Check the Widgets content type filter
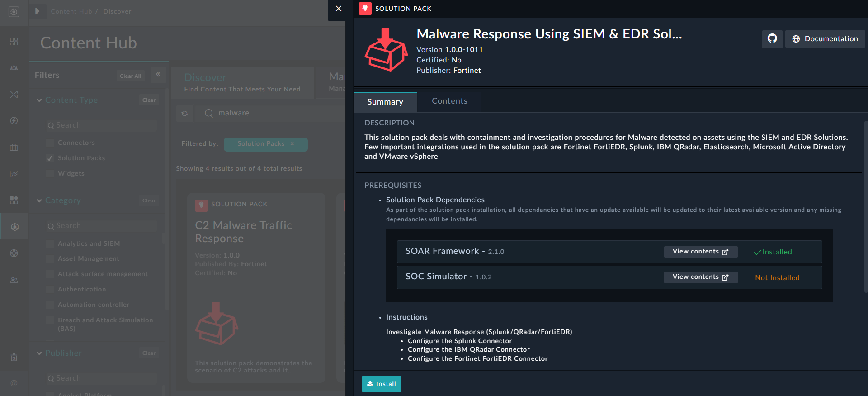 50,174
